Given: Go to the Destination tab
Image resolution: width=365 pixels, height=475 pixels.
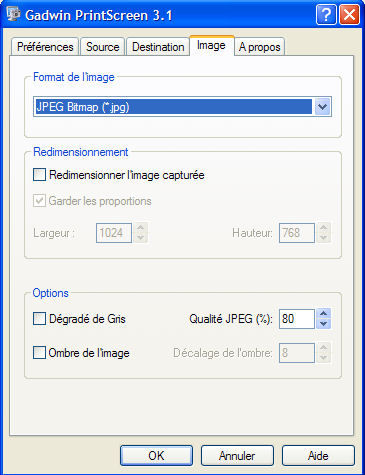Looking at the screenshot, I should pos(158,47).
